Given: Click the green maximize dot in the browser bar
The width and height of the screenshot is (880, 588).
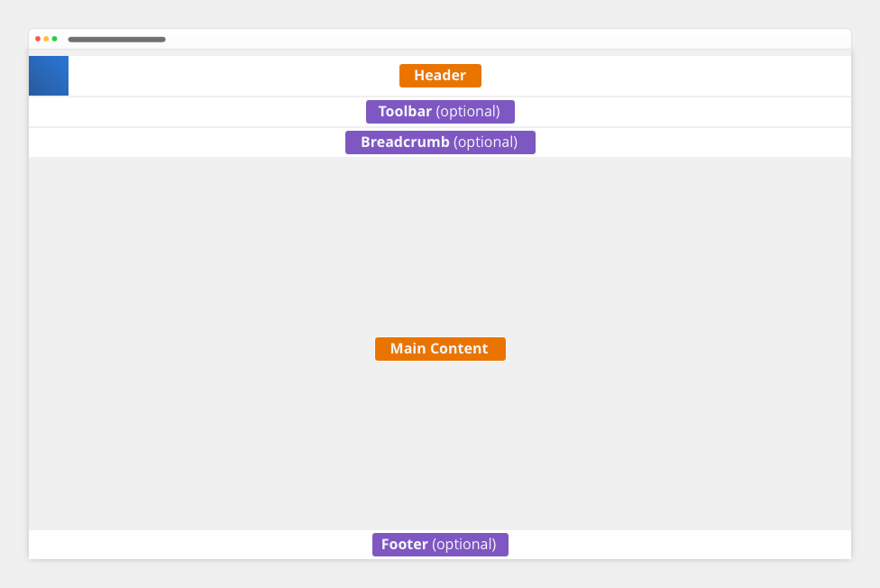Looking at the screenshot, I should click(x=54, y=39).
